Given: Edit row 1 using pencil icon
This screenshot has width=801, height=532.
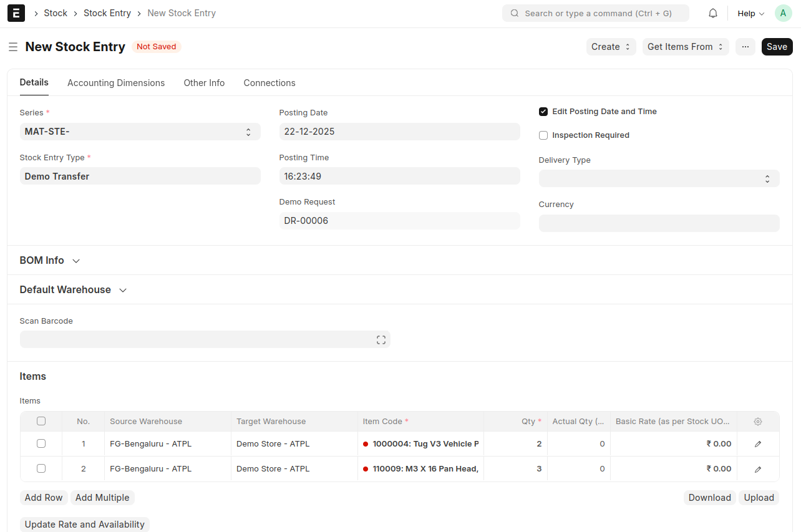Looking at the screenshot, I should point(757,444).
